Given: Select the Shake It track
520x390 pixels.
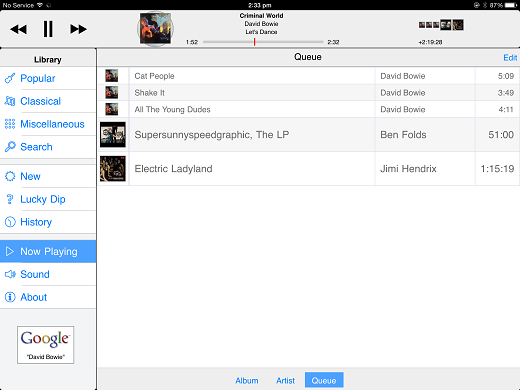Looking at the screenshot, I should click(x=309, y=93).
